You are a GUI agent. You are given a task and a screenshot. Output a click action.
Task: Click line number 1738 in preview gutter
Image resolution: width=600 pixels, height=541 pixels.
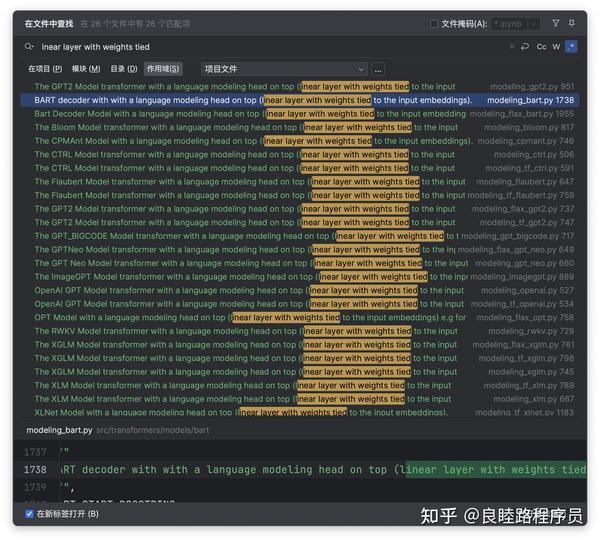(x=35, y=469)
